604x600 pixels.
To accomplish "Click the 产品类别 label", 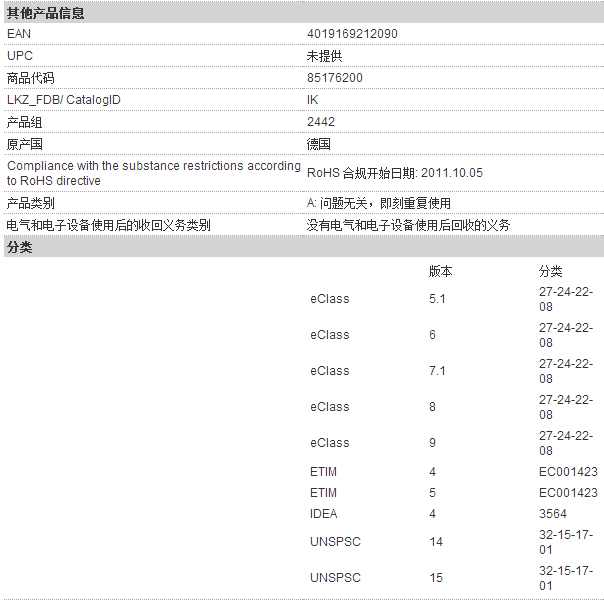I will (x=31, y=203).
